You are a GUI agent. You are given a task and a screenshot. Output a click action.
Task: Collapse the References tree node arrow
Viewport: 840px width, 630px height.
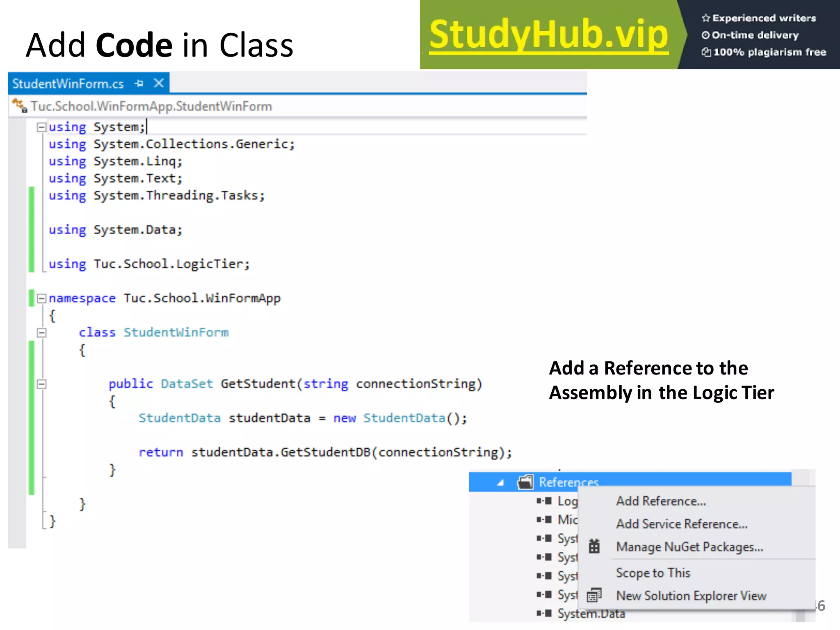tap(500, 483)
